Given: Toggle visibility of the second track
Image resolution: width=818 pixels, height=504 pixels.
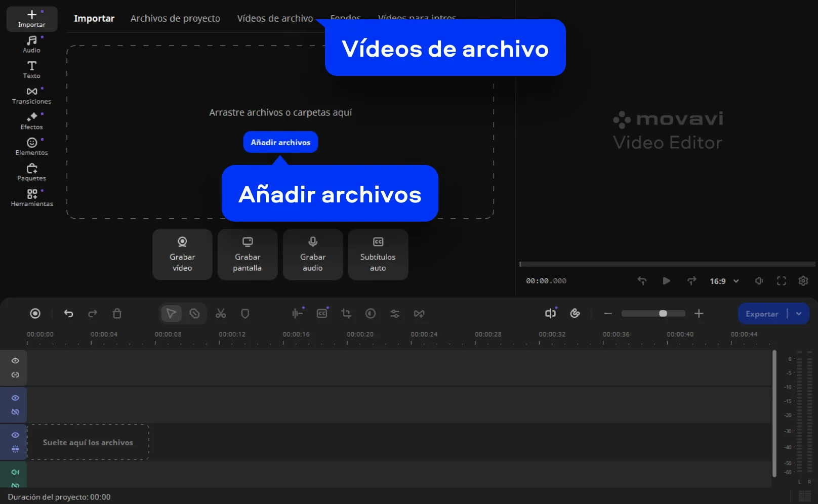Looking at the screenshot, I should [x=15, y=398].
